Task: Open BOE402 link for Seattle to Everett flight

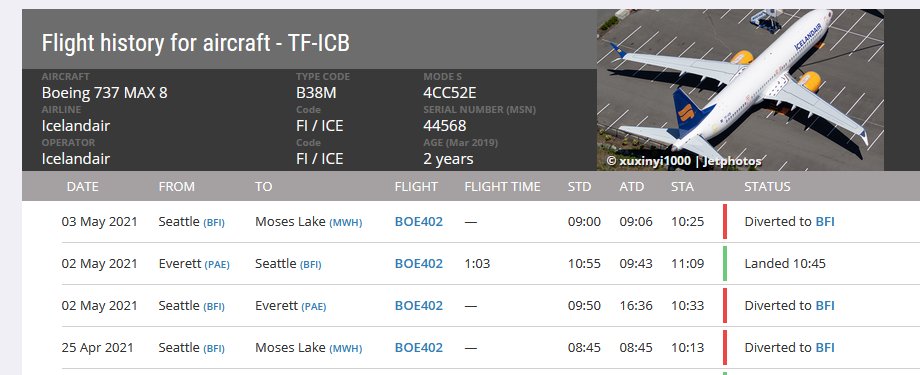Action: (x=418, y=306)
